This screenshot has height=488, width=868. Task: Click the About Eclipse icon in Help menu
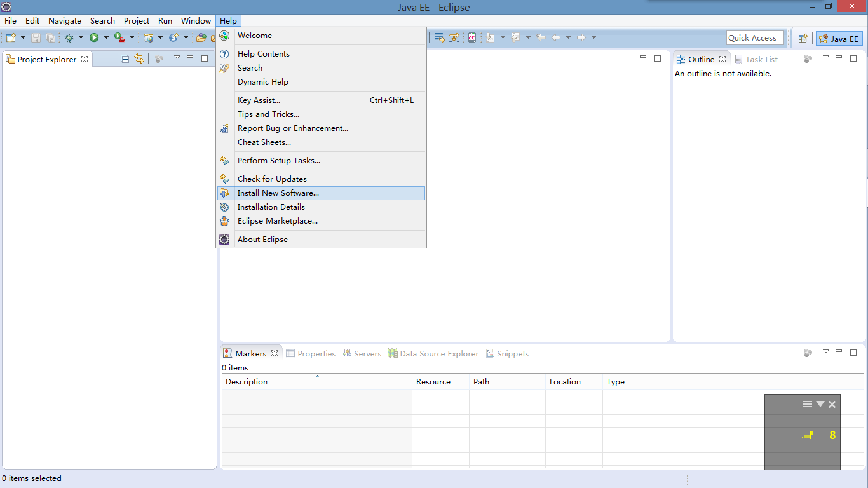tap(224, 240)
